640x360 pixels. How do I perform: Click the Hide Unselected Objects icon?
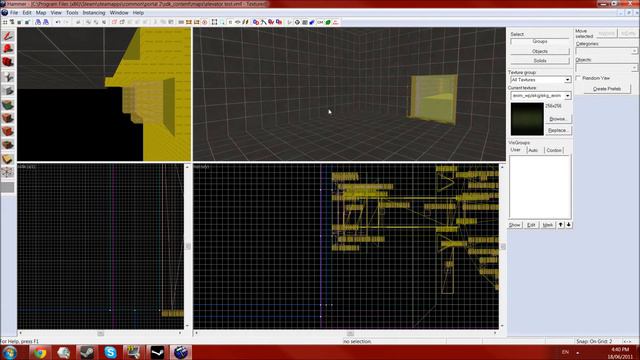[122, 22]
